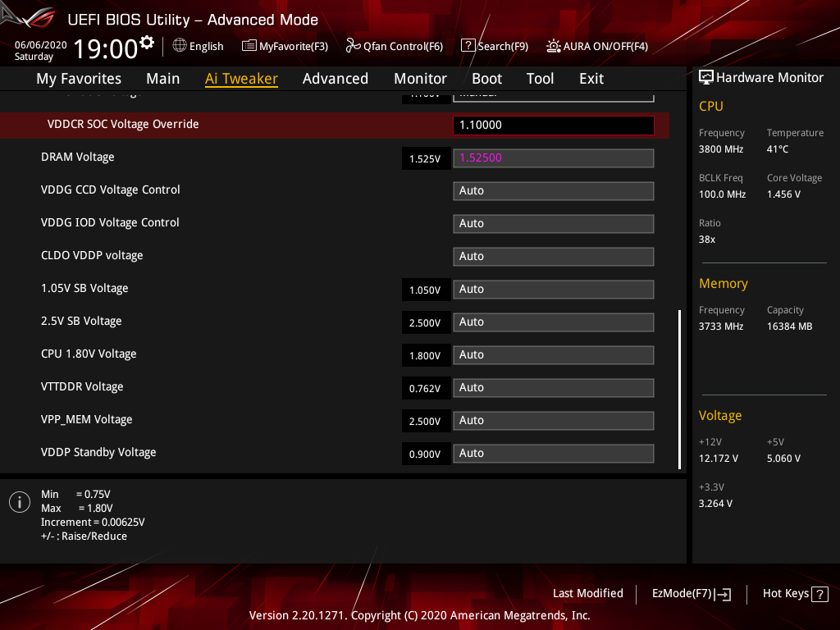Edit VDDCR SOC Voltage Override value field
The width and height of the screenshot is (840, 630).
554,125
